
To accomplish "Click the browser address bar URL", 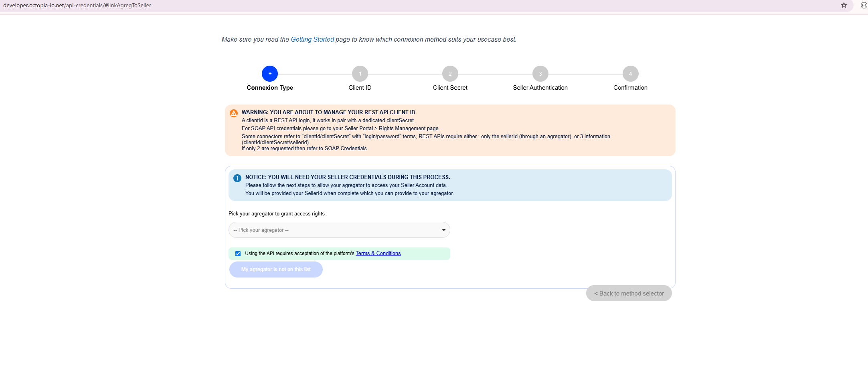I will click(x=77, y=6).
